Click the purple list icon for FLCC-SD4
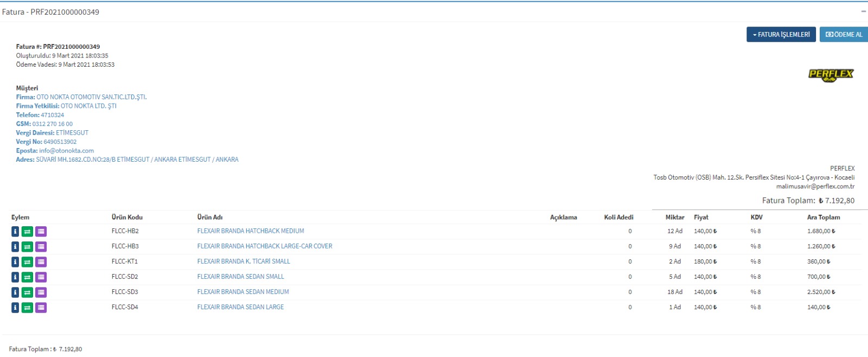868x357 pixels. (x=41, y=308)
